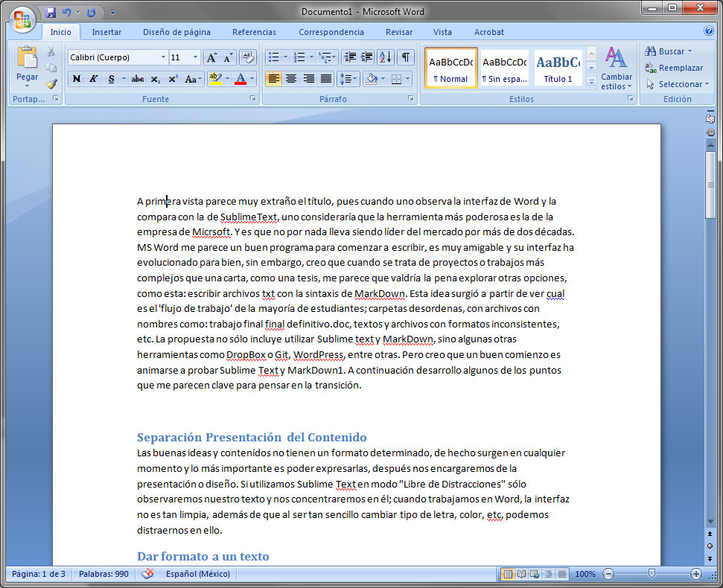Justify the text alignment
Viewport: 723px width, 588px height.
(x=326, y=79)
